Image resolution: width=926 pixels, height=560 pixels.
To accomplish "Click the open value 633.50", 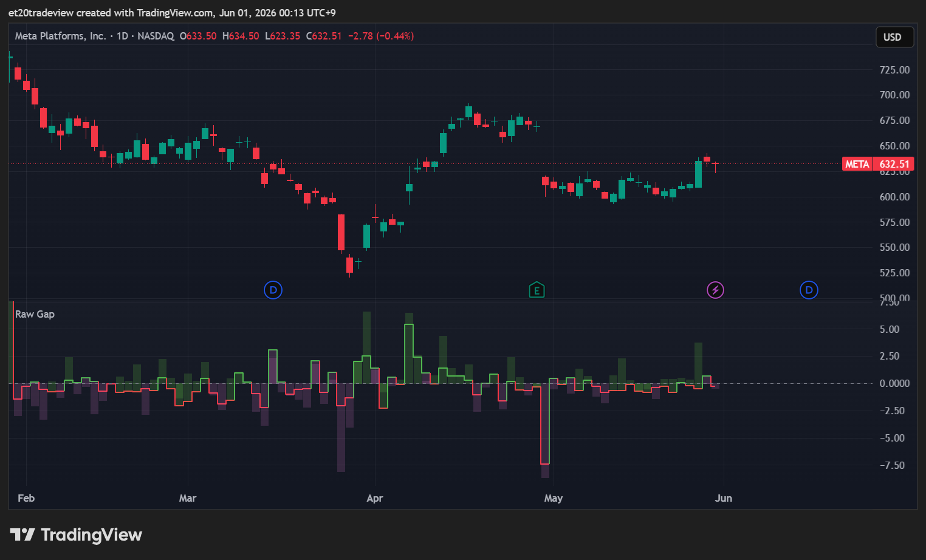I will pos(201,36).
